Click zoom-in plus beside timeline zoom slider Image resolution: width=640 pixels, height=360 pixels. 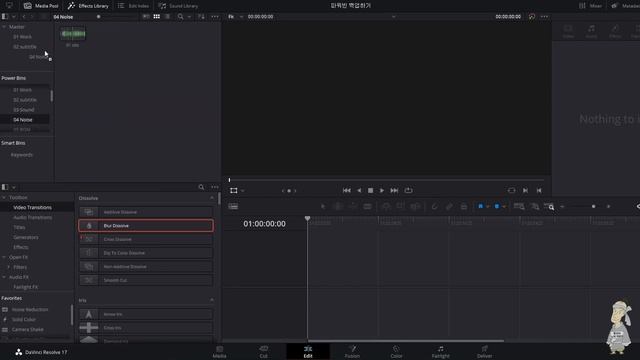(x=609, y=207)
